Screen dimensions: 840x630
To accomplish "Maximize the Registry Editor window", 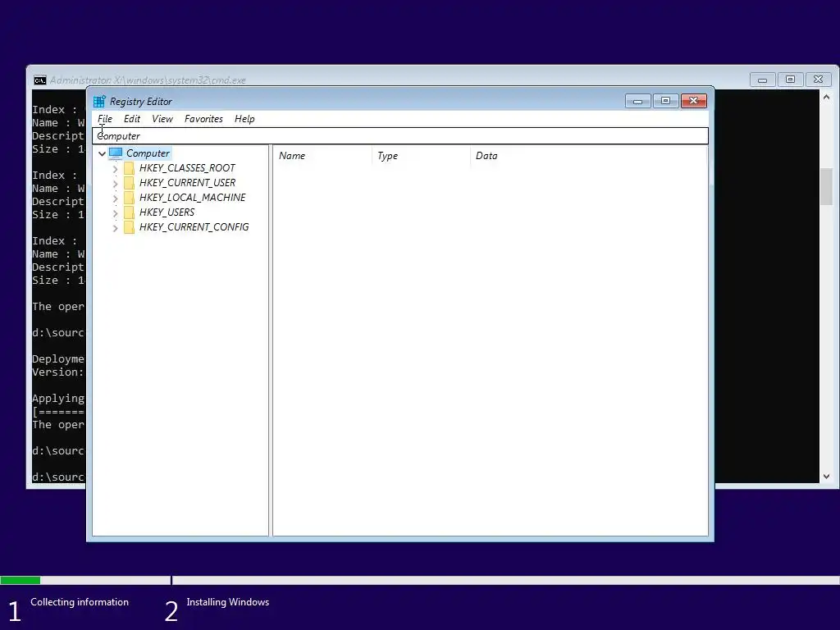I will coord(665,101).
